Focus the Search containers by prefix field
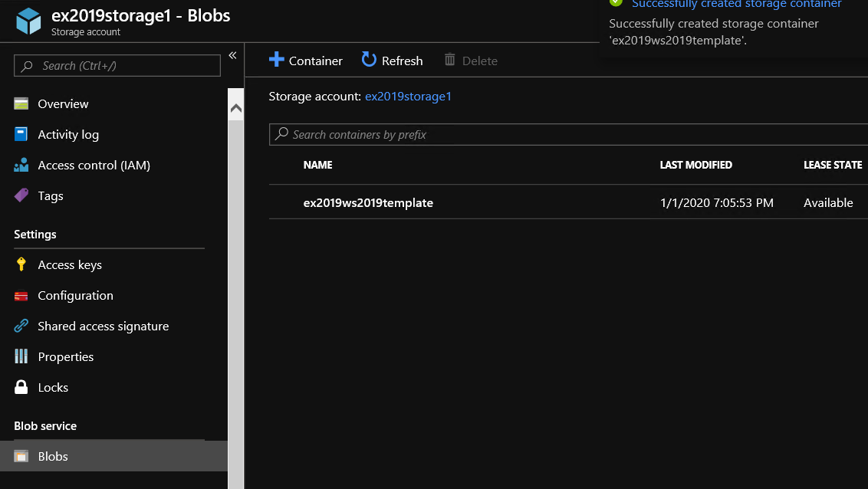868x489 pixels. point(567,135)
